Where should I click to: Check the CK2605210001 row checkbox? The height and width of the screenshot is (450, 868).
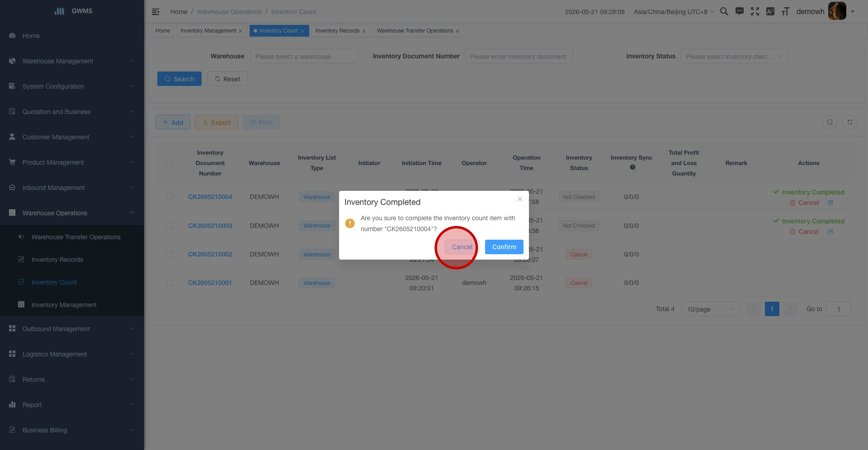point(170,283)
